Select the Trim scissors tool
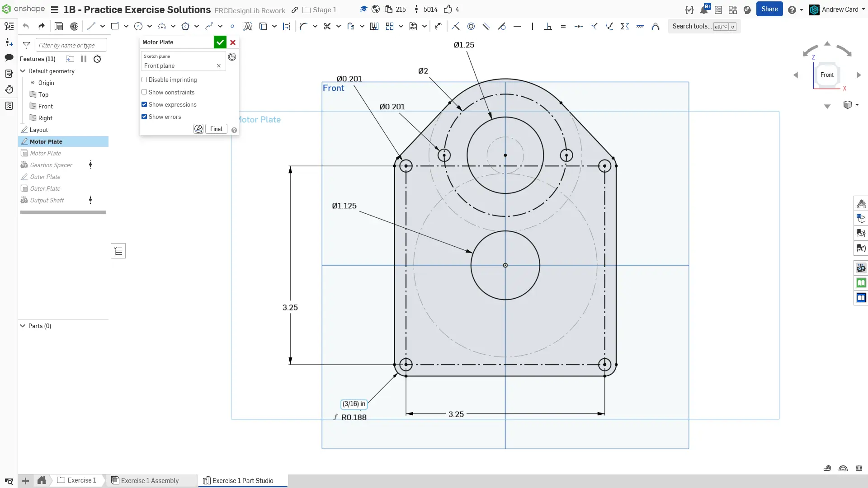Image resolution: width=868 pixels, height=488 pixels. 327,26
